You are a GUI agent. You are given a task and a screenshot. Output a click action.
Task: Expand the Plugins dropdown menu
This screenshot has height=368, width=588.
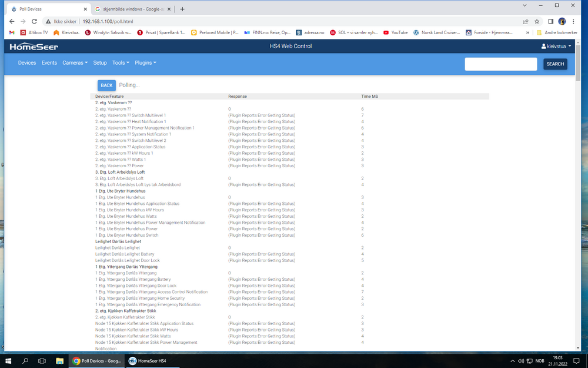pos(145,63)
